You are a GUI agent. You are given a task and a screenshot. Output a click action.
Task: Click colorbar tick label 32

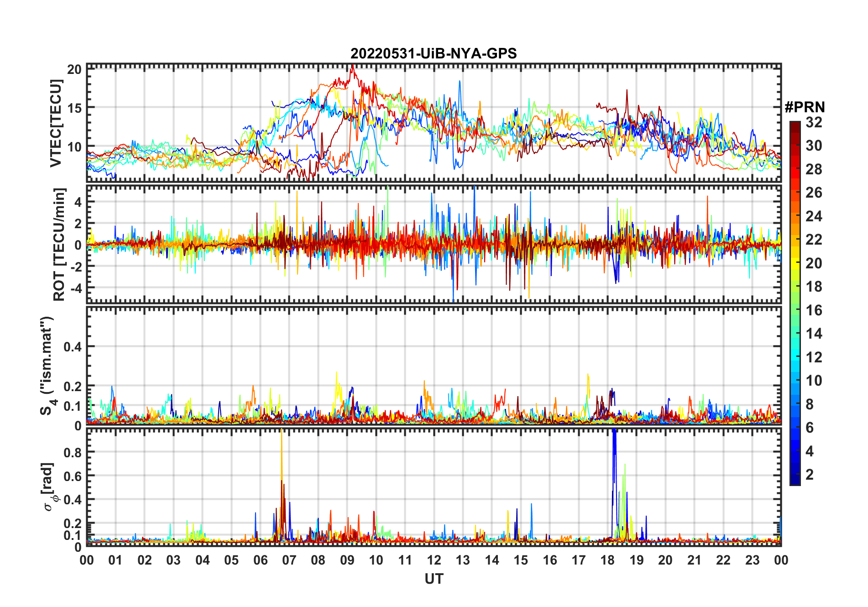click(814, 122)
